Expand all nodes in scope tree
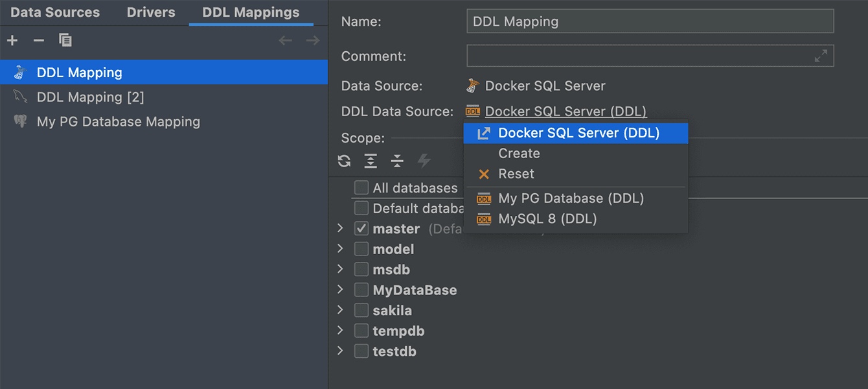This screenshot has width=868, height=389. [x=371, y=161]
